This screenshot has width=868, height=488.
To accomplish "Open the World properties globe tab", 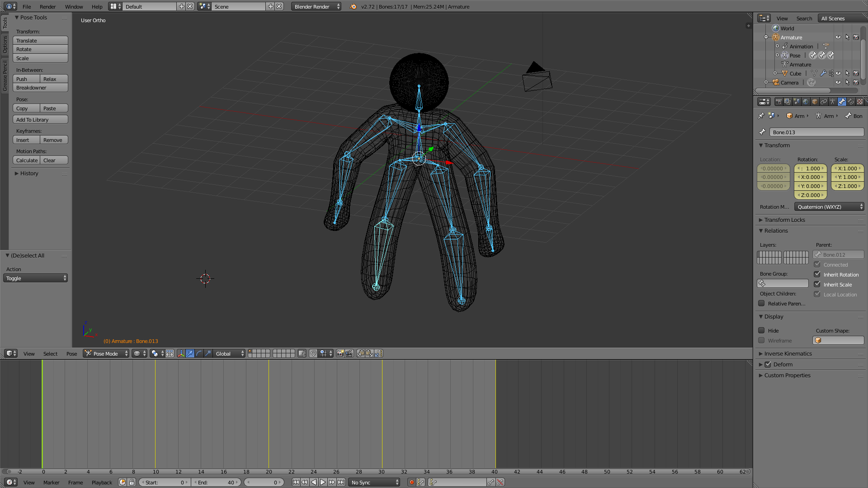I will (806, 102).
